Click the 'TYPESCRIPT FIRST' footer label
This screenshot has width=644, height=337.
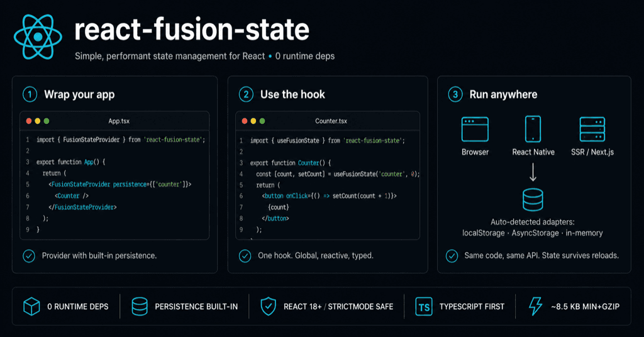[x=472, y=307]
